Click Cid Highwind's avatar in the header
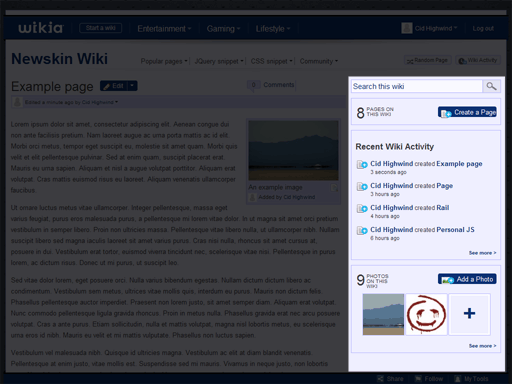Screen dimensions: 512x384 tap(407, 28)
